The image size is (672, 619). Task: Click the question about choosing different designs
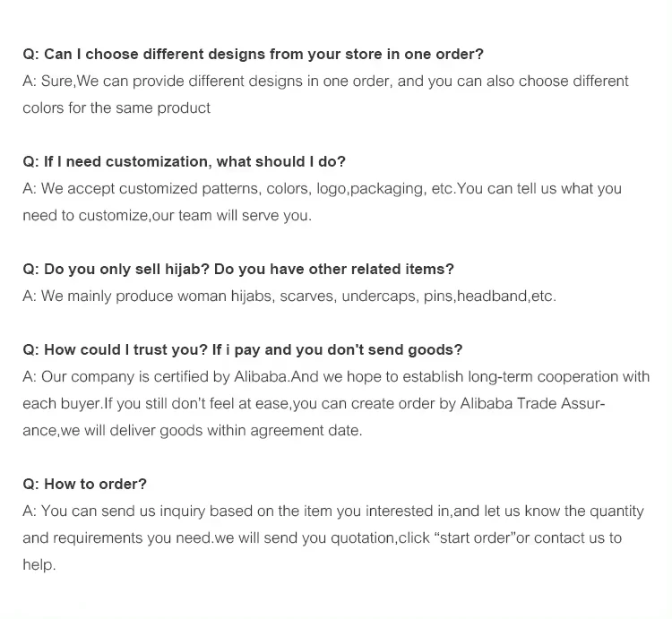[253, 55]
